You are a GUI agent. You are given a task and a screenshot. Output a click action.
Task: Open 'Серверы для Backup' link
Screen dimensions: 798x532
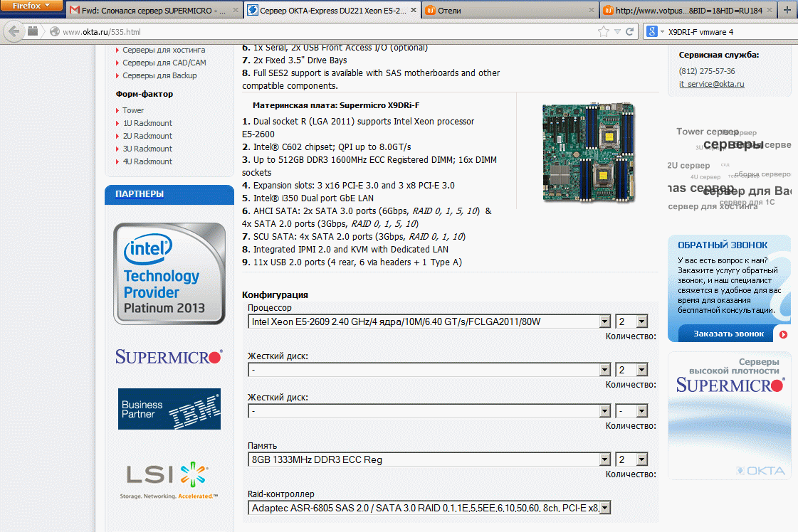click(159, 75)
